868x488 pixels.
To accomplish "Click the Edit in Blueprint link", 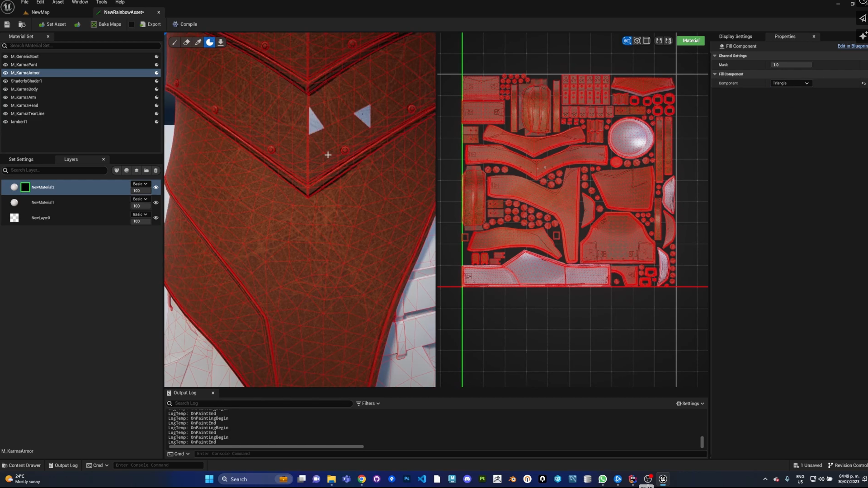I will pos(852,46).
